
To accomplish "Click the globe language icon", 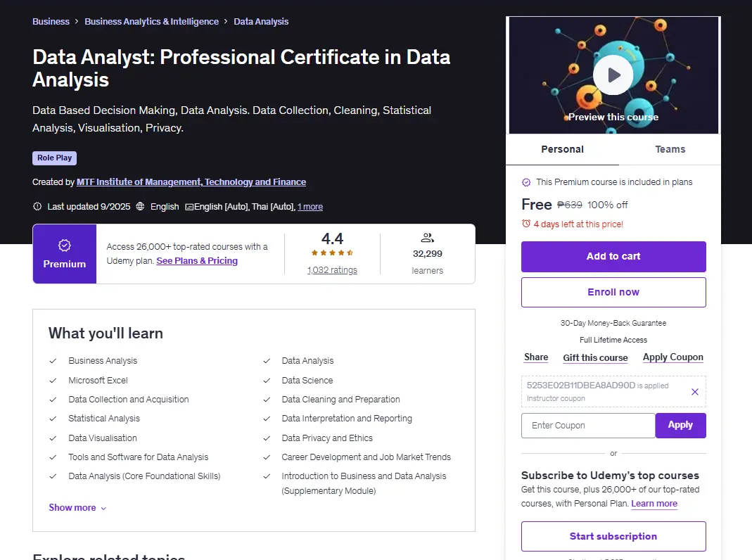I will [140, 207].
